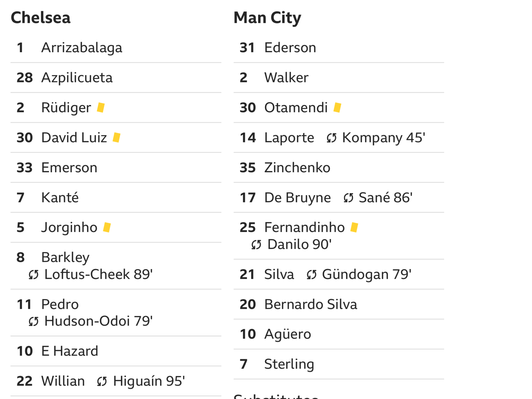Click Jorginho's yellow card icon
Screen dimensions: 532x399
pyautogui.click(x=107, y=227)
